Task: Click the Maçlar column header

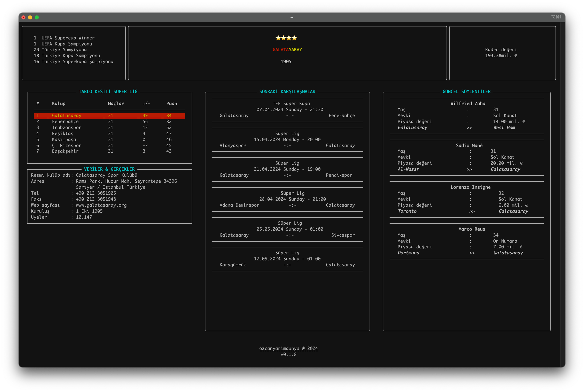Action: [x=116, y=103]
